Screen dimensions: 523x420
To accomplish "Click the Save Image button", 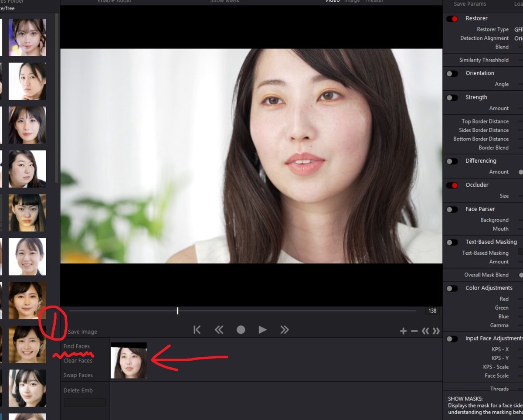I will coord(82,332).
